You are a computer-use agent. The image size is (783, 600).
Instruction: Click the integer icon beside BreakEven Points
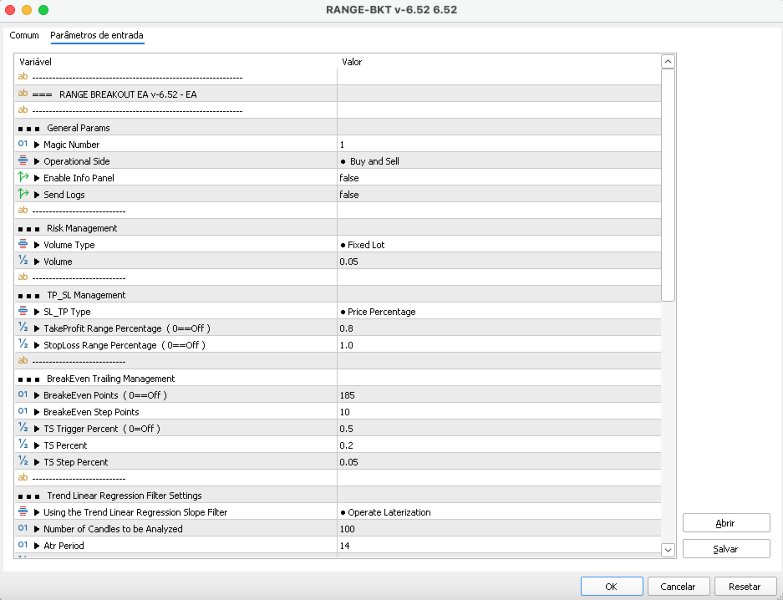tap(23, 395)
